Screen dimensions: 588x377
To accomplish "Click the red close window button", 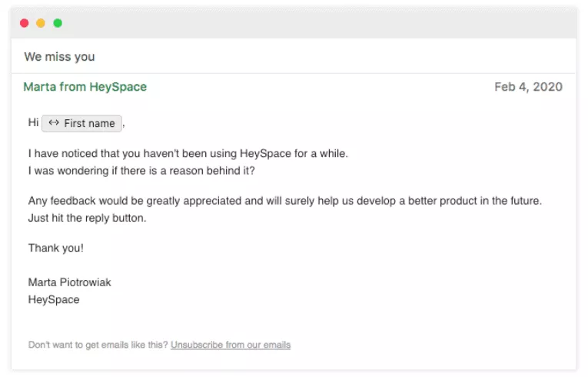I will (25, 23).
